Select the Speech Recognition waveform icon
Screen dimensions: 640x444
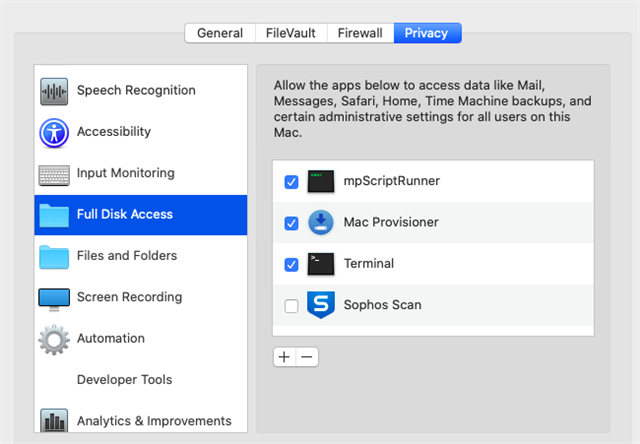54,91
